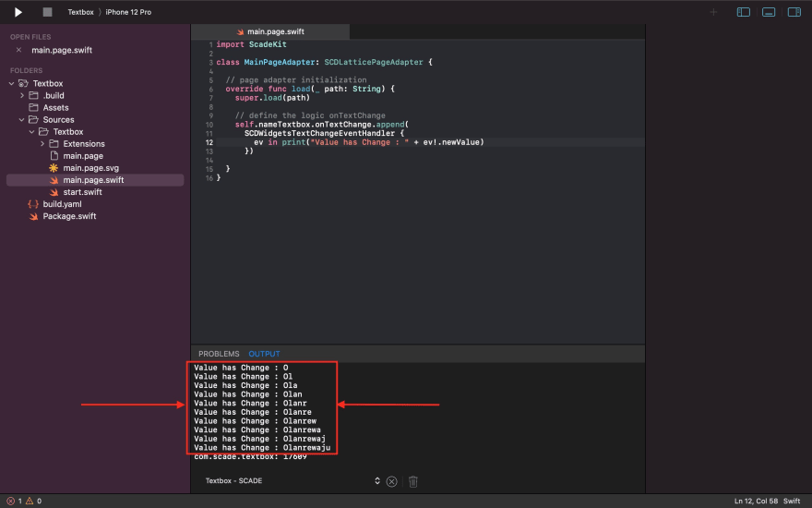Place cursor on line 12 print statement
The image size is (812, 508).
coord(369,142)
